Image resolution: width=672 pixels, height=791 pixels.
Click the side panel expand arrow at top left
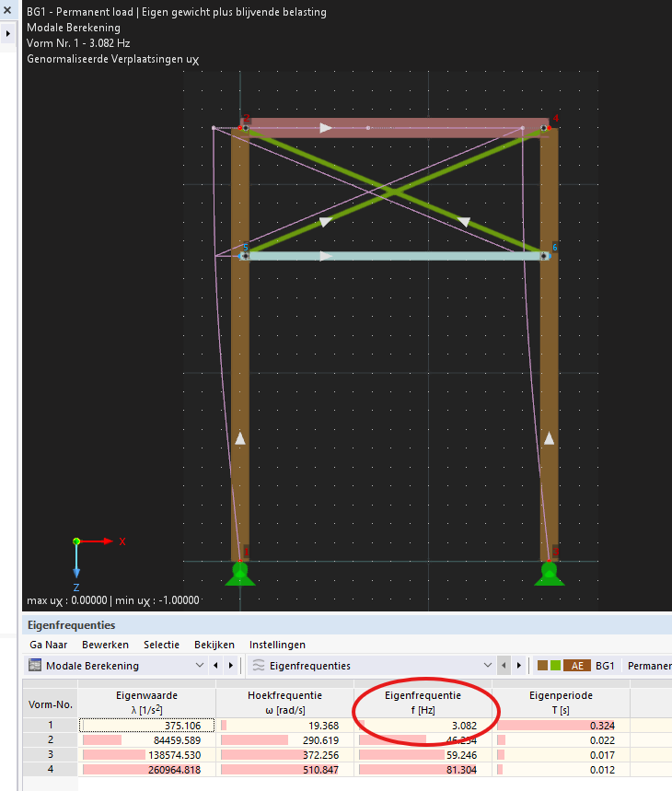point(8,32)
